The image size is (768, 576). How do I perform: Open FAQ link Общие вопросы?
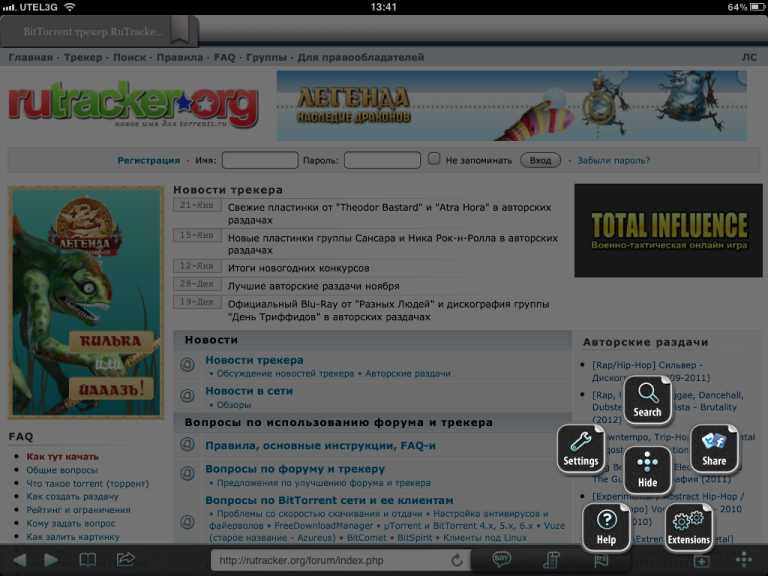(62, 470)
